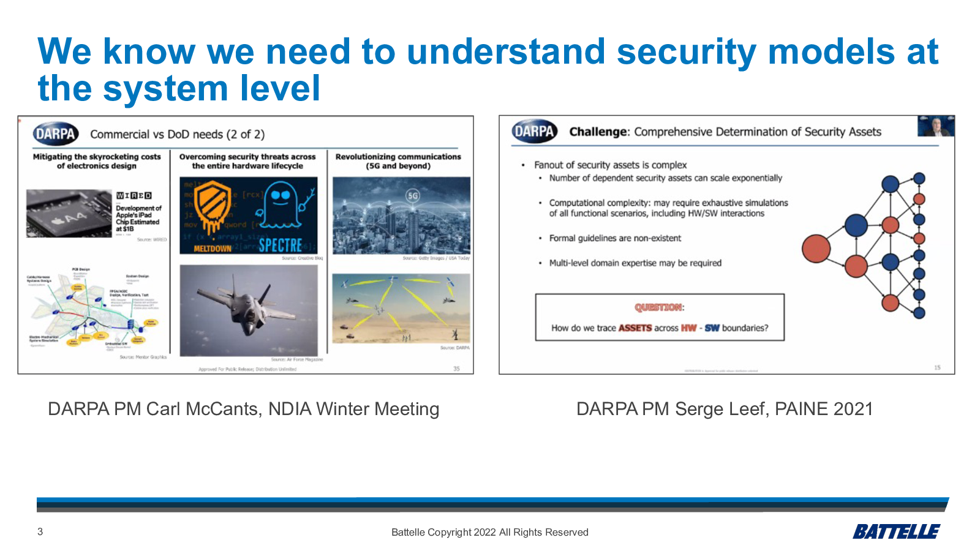Click 'Source: Air Force Magazine' credit
The image size is (980, 551).
point(297,359)
